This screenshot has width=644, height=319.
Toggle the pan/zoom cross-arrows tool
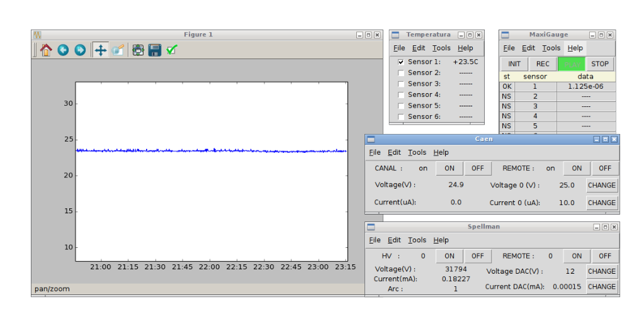pos(100,50)
